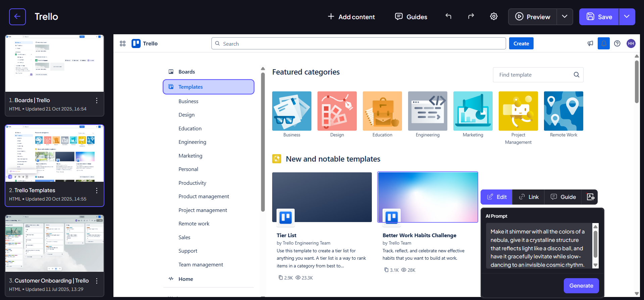Open options menu for Trello Templates page

pyautogui.click(x=97, y=190)
